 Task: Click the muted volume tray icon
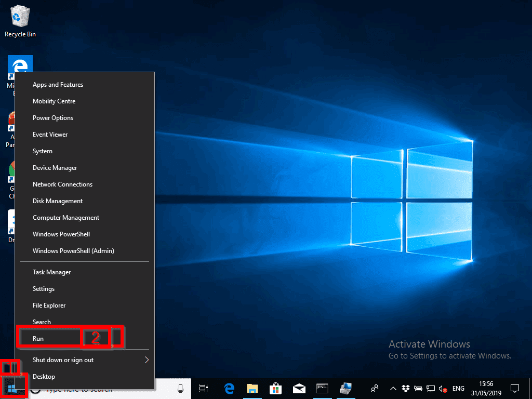443,389
